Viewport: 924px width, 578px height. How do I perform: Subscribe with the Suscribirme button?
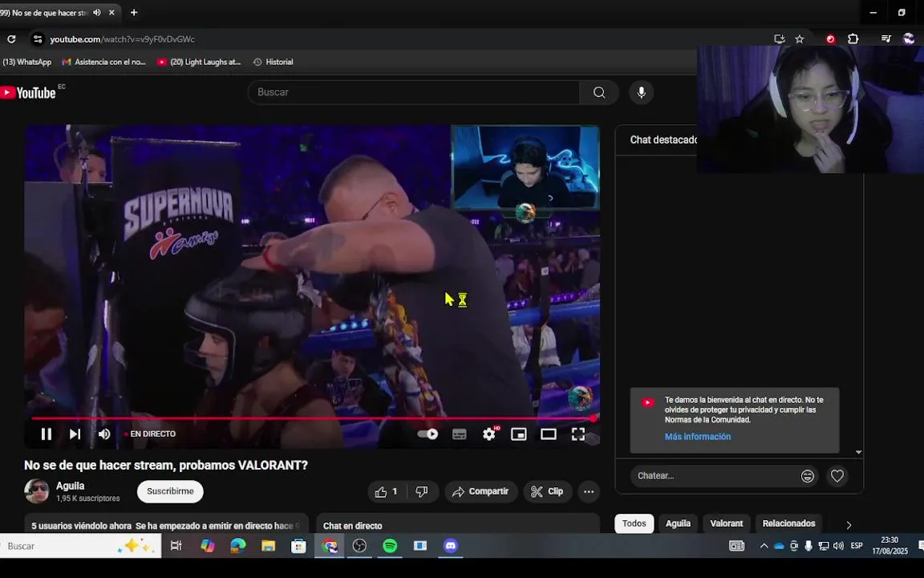pyautogui.click(x=170, y=491)
